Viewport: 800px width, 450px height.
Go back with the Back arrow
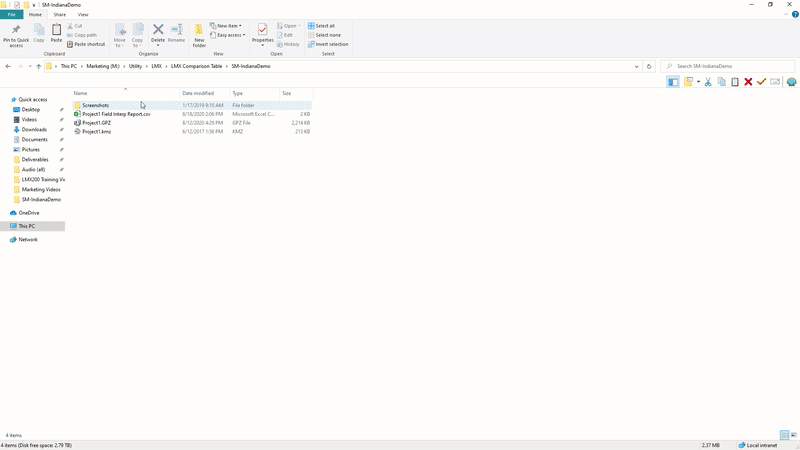(x=8, y=66)
